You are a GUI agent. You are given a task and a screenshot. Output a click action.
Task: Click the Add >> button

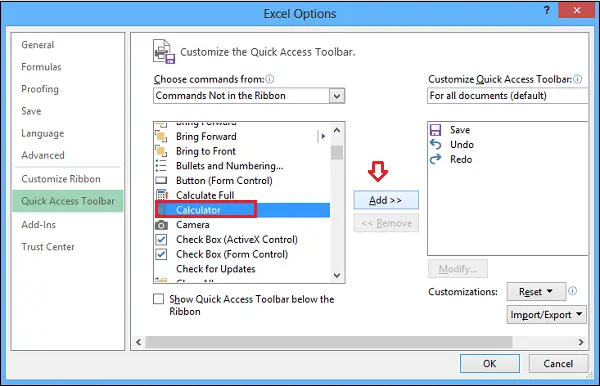(x=386, y=200)
